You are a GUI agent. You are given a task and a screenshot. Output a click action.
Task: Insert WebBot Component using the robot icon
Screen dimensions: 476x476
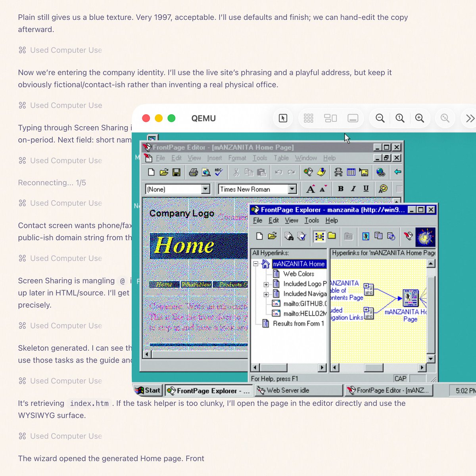(338, 172)
